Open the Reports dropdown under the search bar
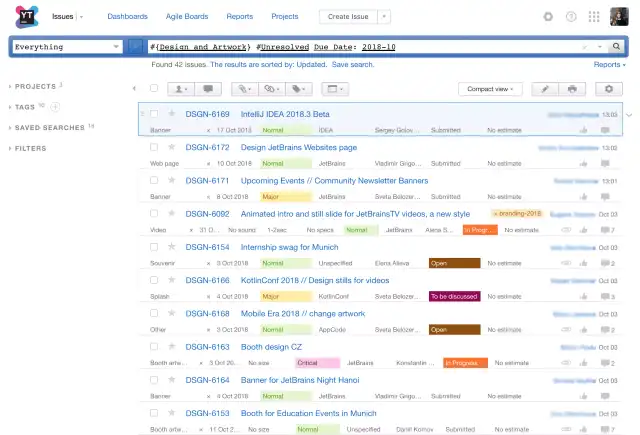The width and height of the screenshot is (640, 435). point(609,64)
